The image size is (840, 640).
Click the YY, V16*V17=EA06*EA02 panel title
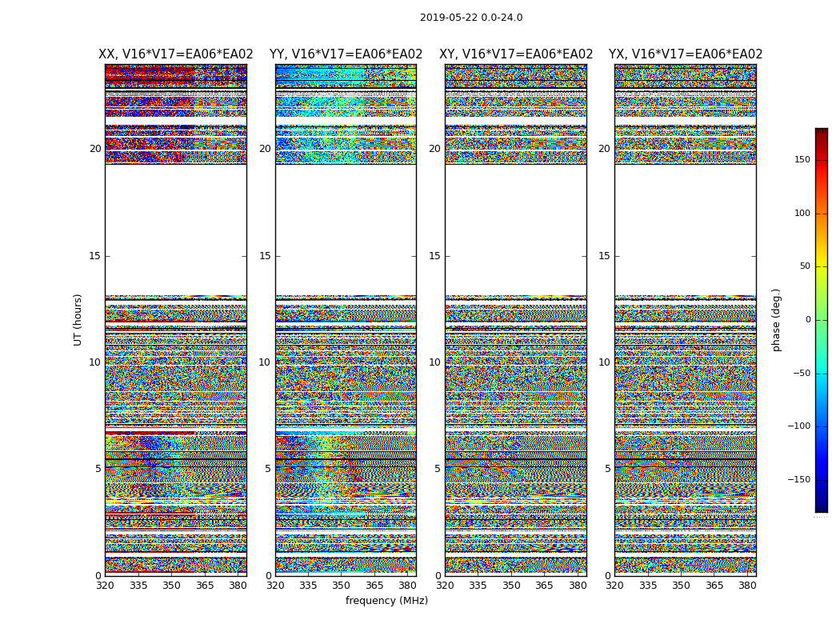pyautogui.click(x=346, y=54)
